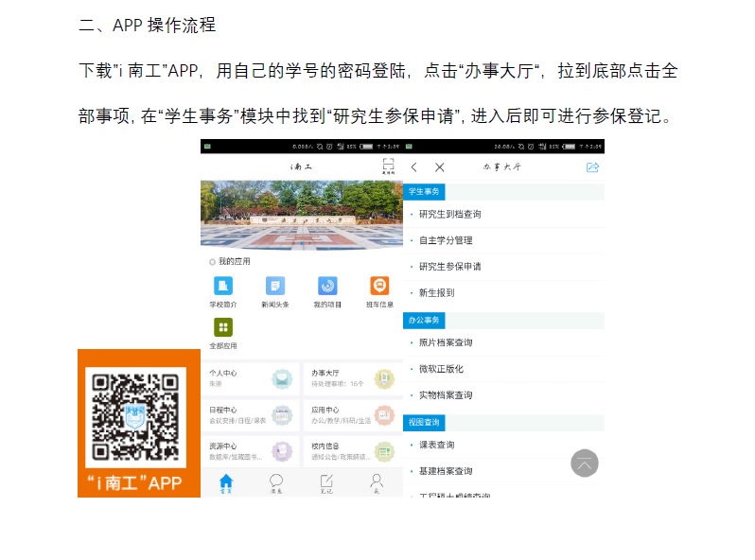The image size is (755, 560).
Task: Open 基建档案查询 list item
Action: coord(503,471)
